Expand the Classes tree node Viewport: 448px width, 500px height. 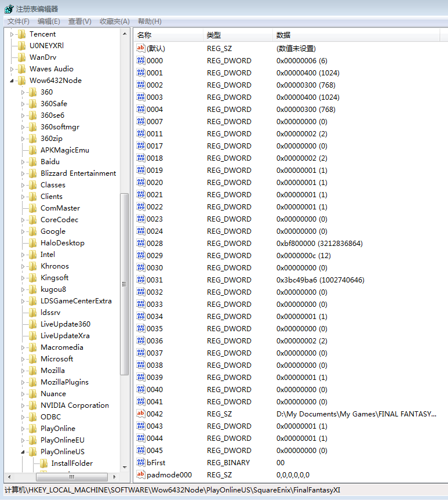23,185
